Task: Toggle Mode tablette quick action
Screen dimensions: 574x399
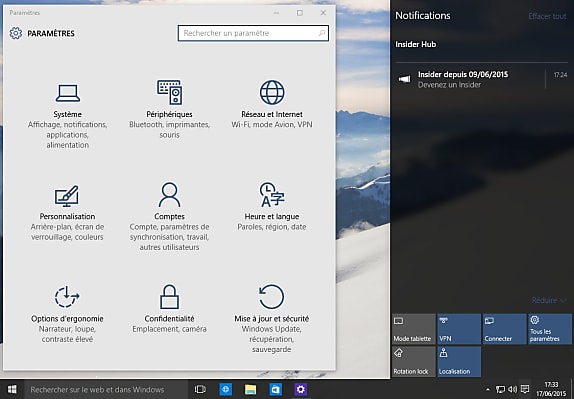Action: (414, 329)
